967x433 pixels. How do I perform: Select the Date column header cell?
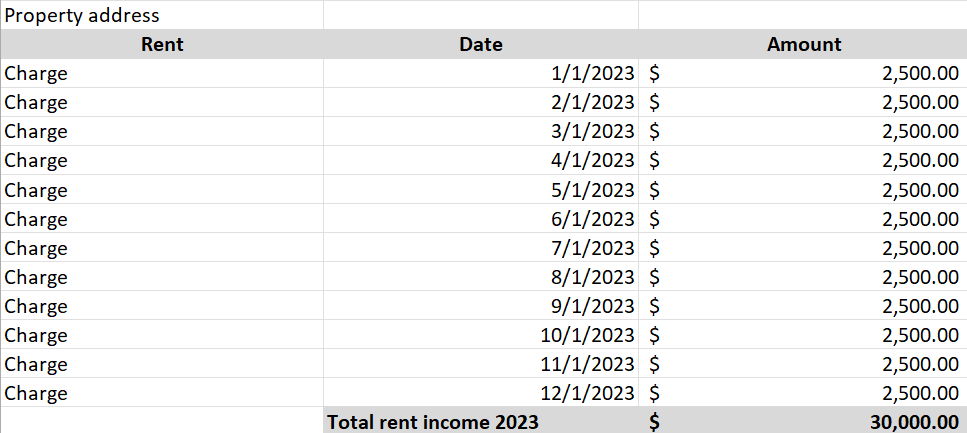click(481, 44)
